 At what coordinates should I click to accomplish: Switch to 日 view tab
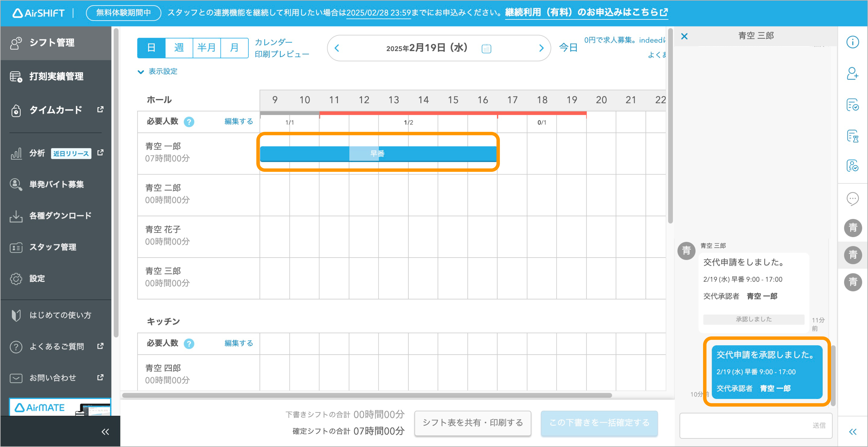coord(151,48)
